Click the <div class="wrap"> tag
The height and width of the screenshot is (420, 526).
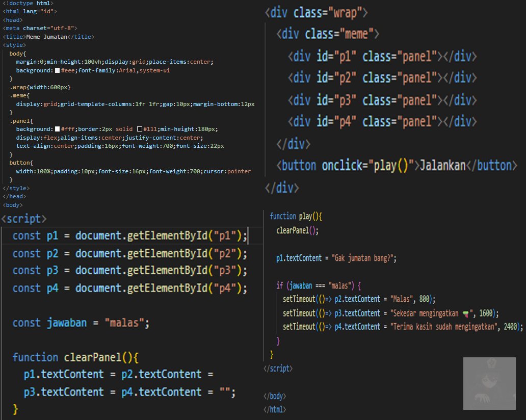click(317, 13)
